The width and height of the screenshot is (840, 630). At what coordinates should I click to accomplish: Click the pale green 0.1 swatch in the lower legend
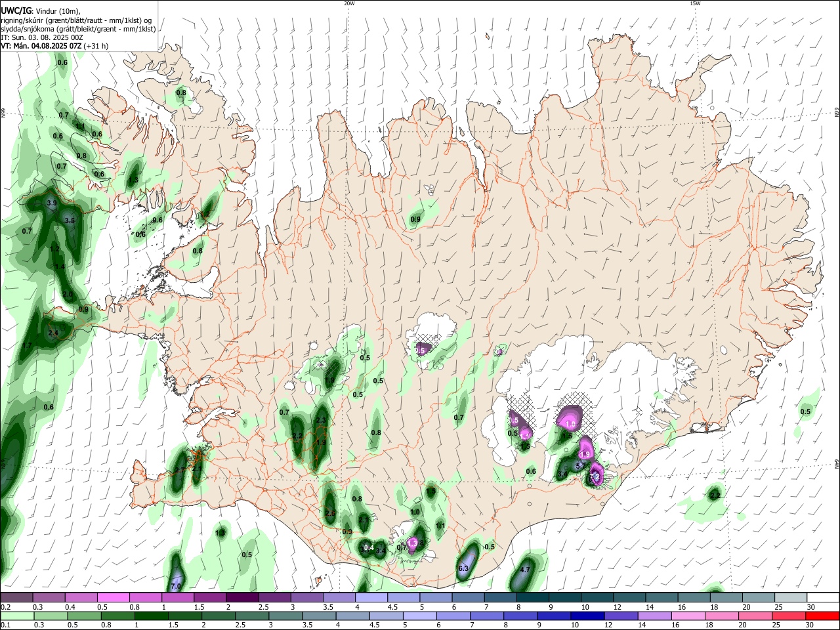(16, 616)
